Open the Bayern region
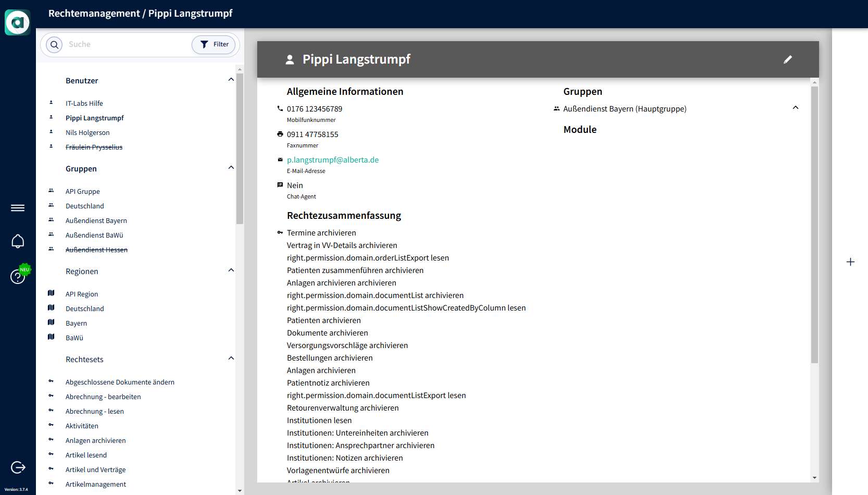The width and height of the screenshot is (868, 495). 76,324
